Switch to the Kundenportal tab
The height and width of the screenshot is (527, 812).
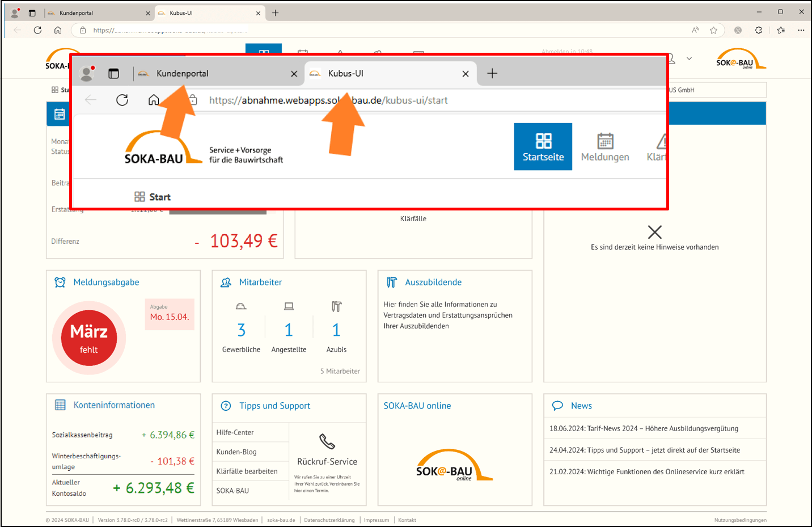181,73
